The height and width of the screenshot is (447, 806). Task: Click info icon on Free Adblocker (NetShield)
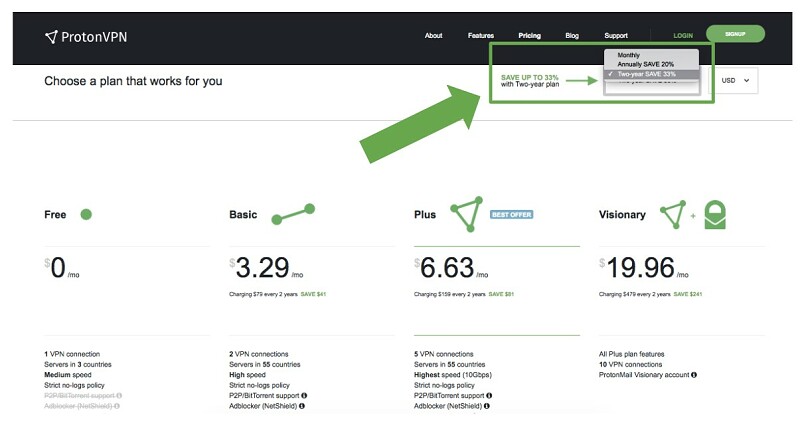pos(117,406)
